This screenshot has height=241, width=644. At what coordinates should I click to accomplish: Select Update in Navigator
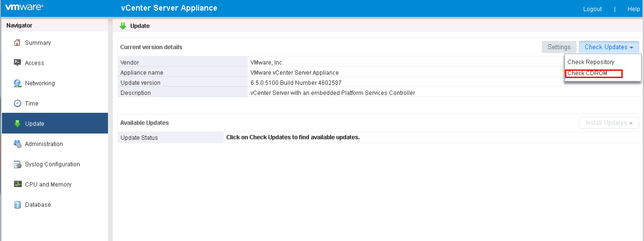click(x=55, y=123)
